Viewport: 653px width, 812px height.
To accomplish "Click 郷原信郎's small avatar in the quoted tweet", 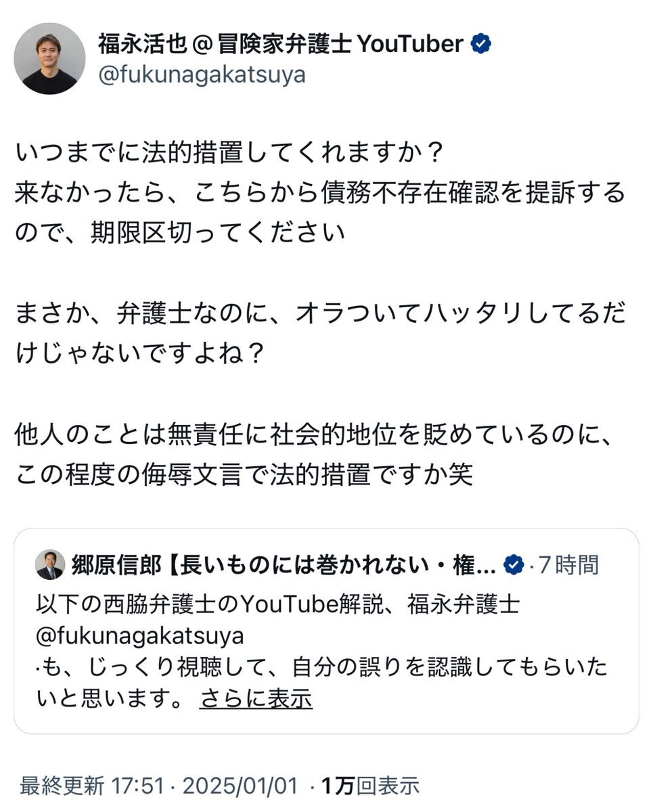I will pyautogui.click(x=50, y=564).
